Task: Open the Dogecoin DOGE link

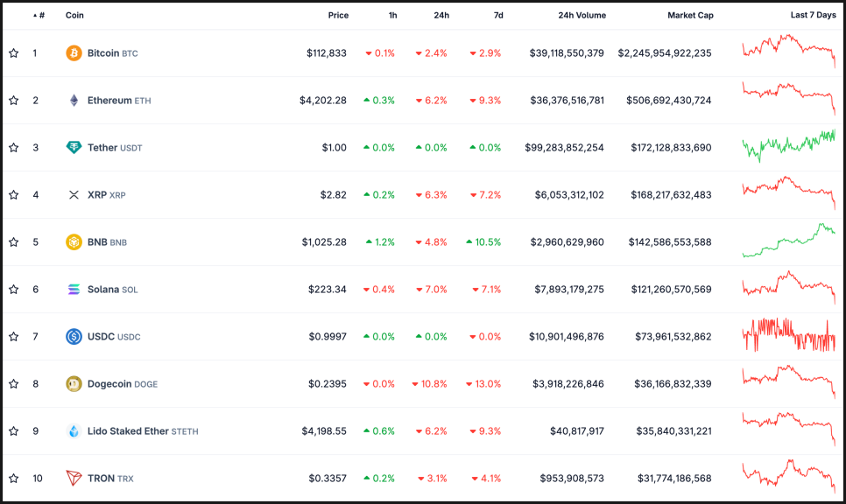Action: click(x=123, y=384)
